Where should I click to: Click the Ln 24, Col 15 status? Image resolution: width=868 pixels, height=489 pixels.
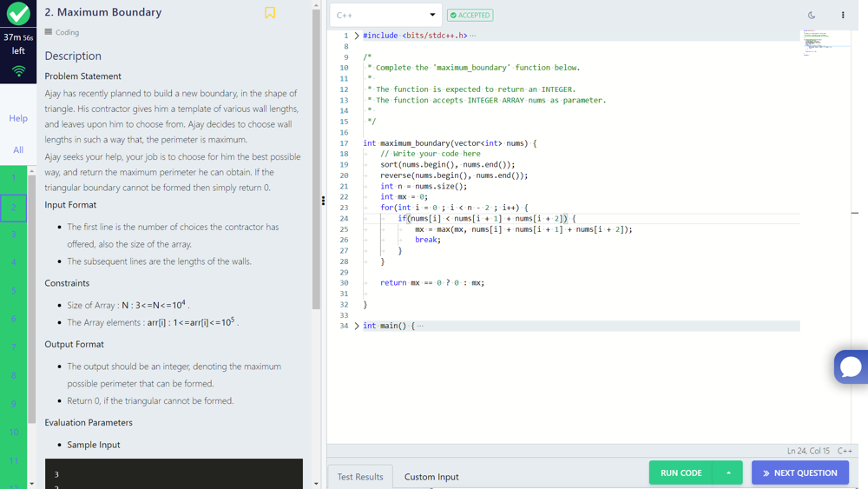(x=808, y=451)
